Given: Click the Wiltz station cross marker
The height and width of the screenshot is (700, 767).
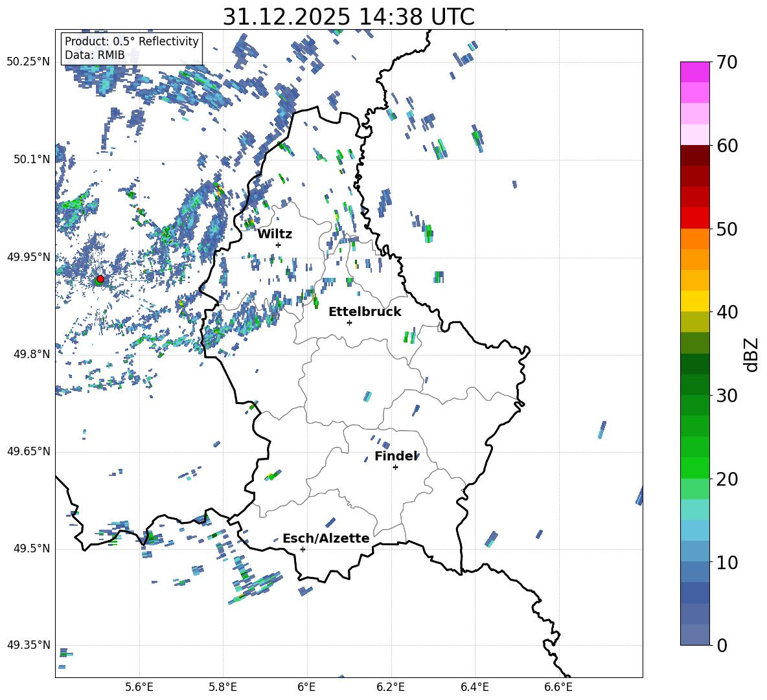Looking at the screenshot, I should [279, 245].
